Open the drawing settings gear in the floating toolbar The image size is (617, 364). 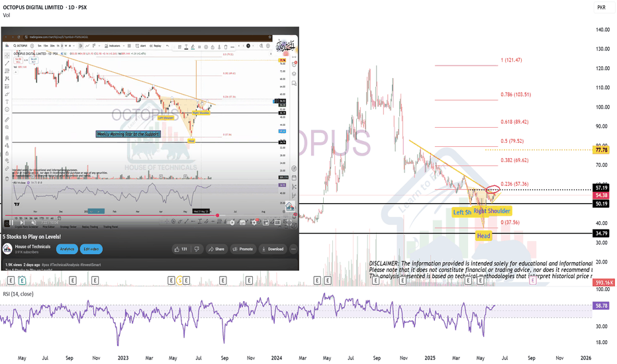206,47
